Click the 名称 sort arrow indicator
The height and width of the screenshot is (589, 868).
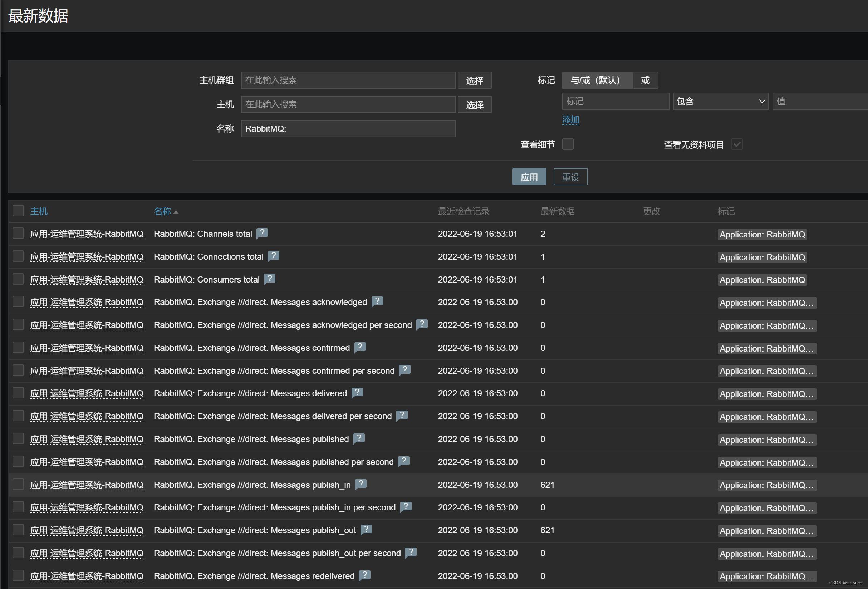176,212
